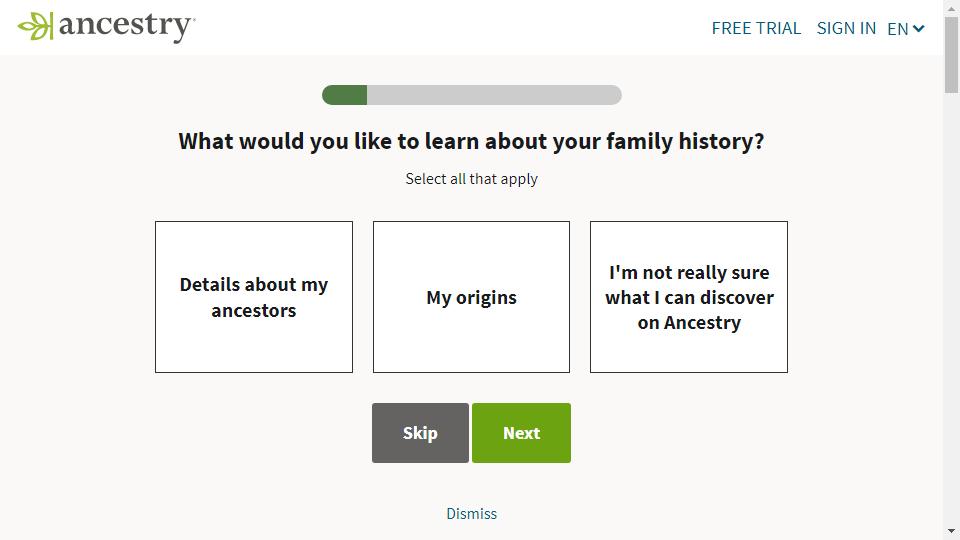This screenshot has width=960, height=540.
Task: Open the FREE TRIAL menu link
Action: pyautogui.click(x=756, y=28)
